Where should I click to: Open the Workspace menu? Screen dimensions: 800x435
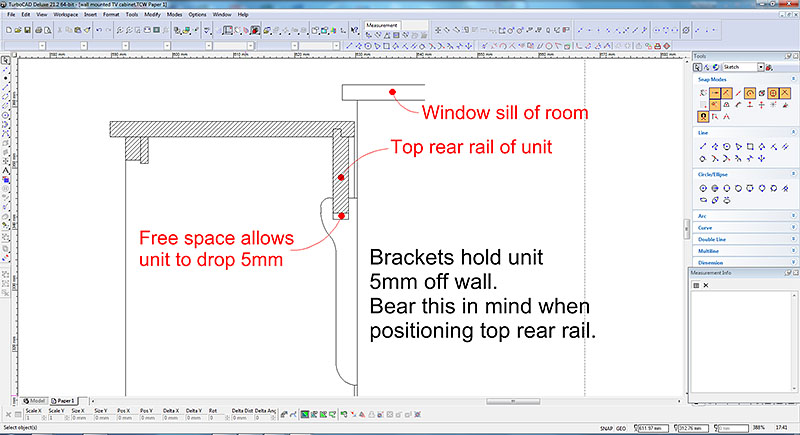(x=66, y=15)
